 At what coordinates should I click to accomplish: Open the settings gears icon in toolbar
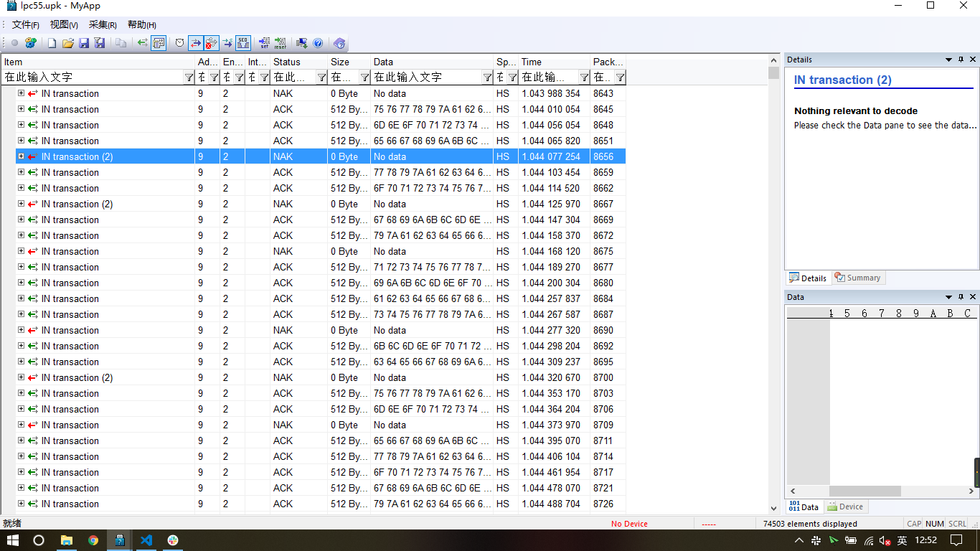coord(31,43)
